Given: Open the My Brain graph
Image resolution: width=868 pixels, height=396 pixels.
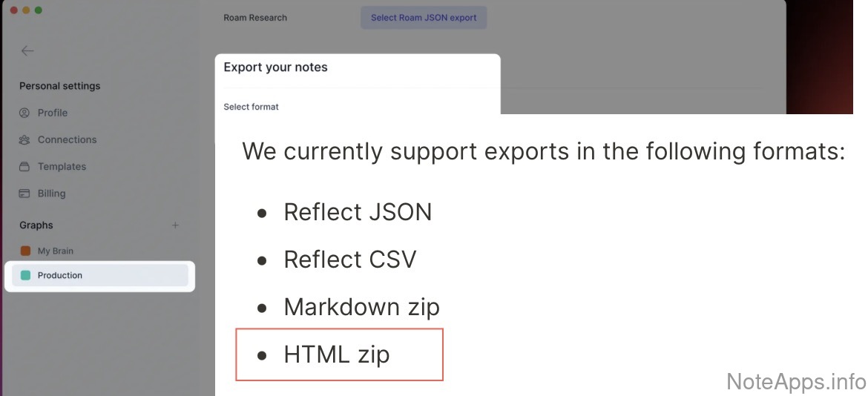Looking at the screenshot, I should [x=56, y=251].
